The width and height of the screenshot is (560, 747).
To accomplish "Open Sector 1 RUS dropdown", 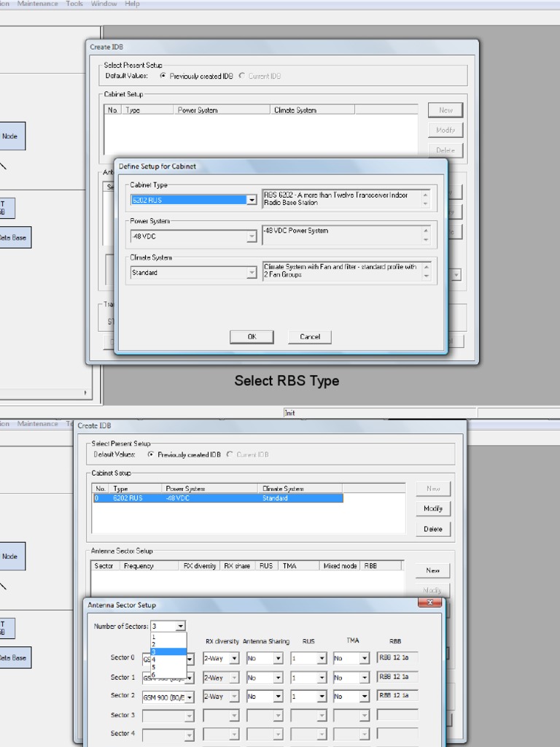I will (322, 678).
